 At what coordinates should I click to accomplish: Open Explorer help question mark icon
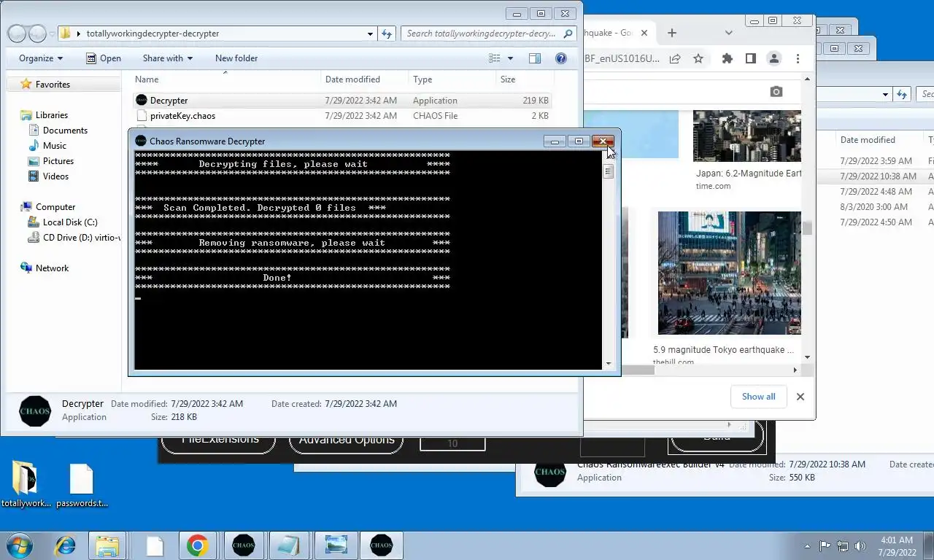pos(561,58)
